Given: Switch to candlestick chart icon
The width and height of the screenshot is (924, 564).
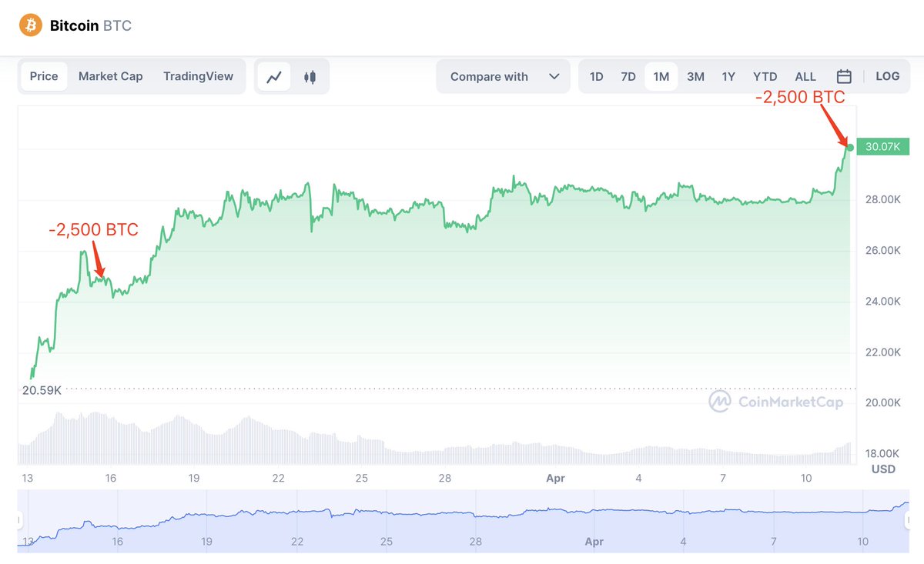Looking at the screenshot, I should point(310,76).
